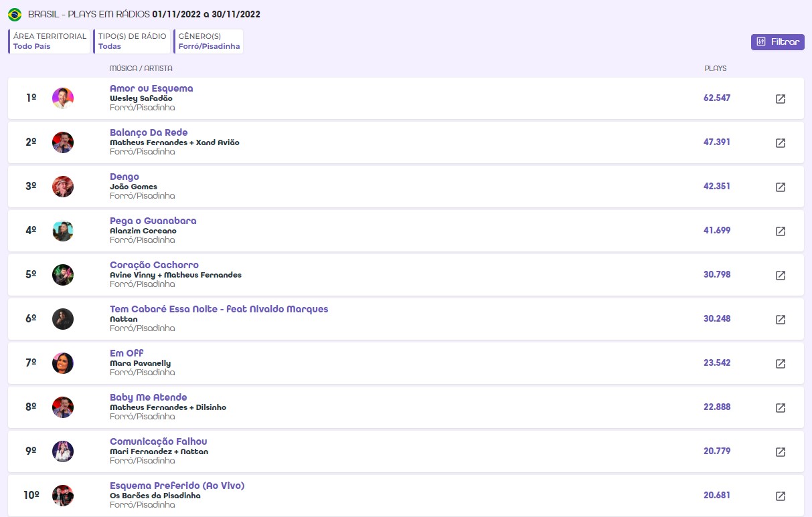
Task: Open external link for Coração Cachorro
Action: pos(780,276)
